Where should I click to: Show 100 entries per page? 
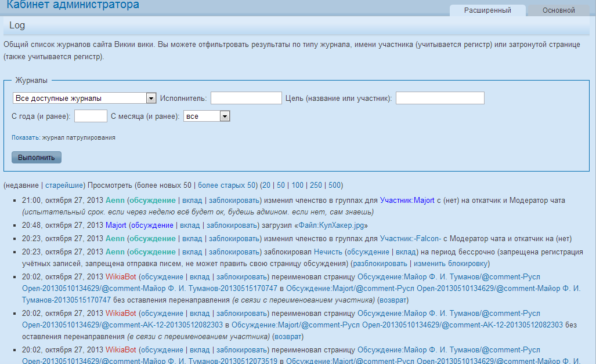click(297, 185)
